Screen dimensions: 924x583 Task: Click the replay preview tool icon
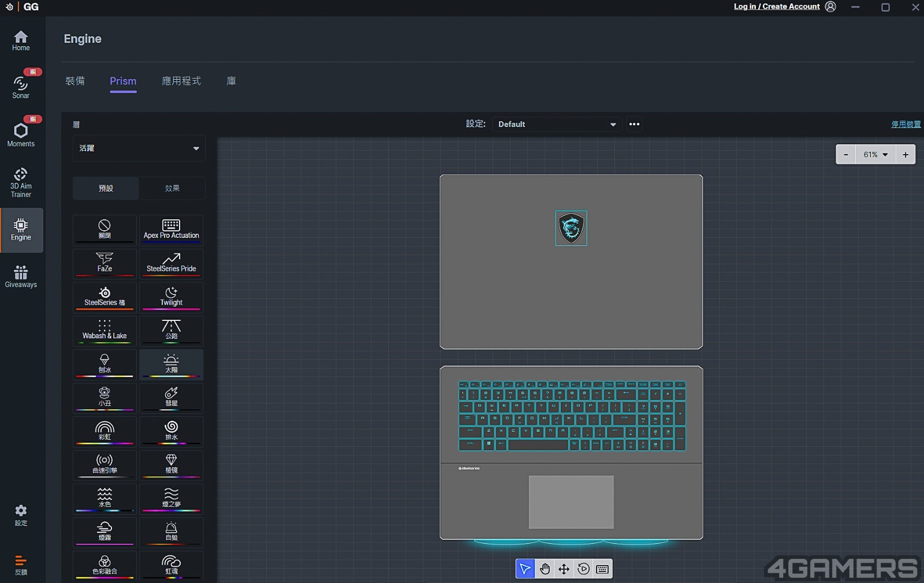click(583, 569)
